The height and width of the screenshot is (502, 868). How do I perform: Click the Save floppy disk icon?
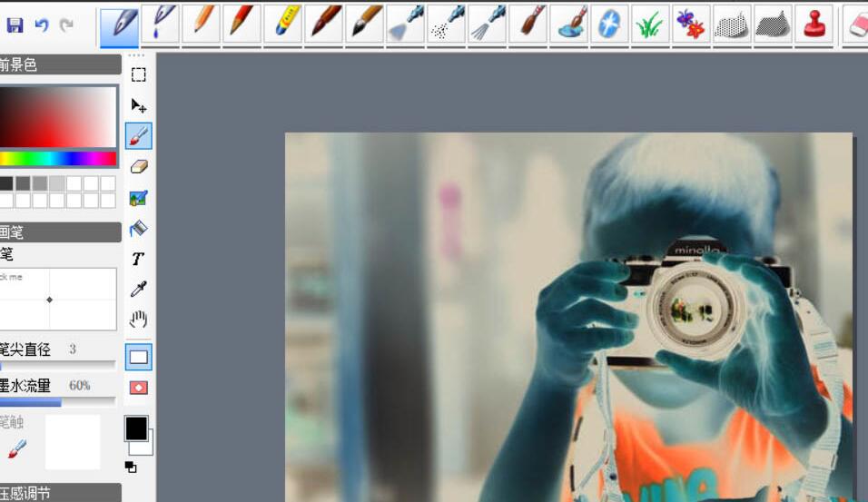coord(15,25)
